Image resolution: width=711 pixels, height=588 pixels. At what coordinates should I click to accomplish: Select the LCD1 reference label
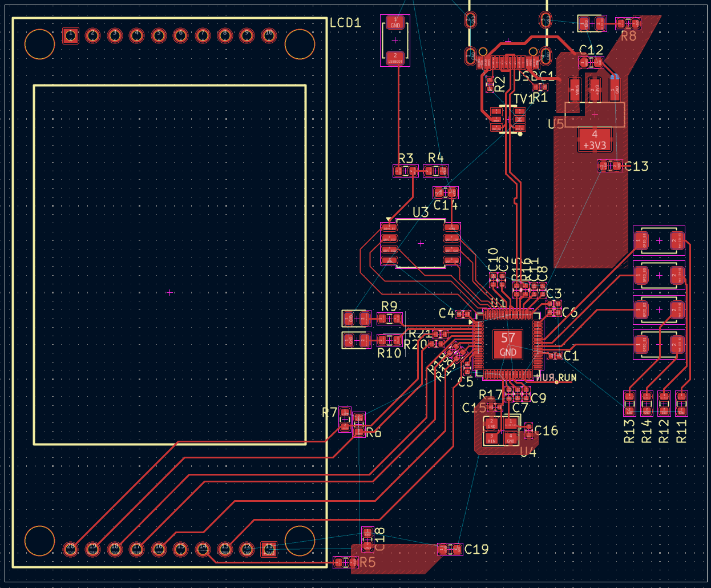[346, 23]
